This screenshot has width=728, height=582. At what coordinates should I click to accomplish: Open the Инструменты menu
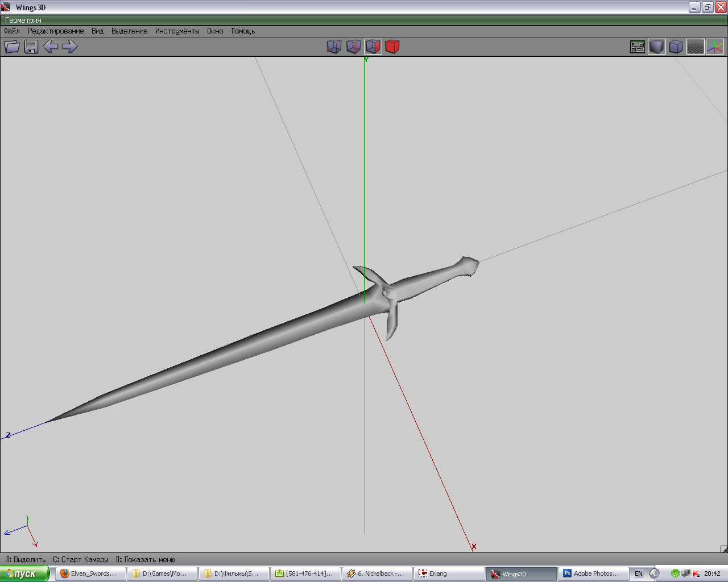pos(177,31)
